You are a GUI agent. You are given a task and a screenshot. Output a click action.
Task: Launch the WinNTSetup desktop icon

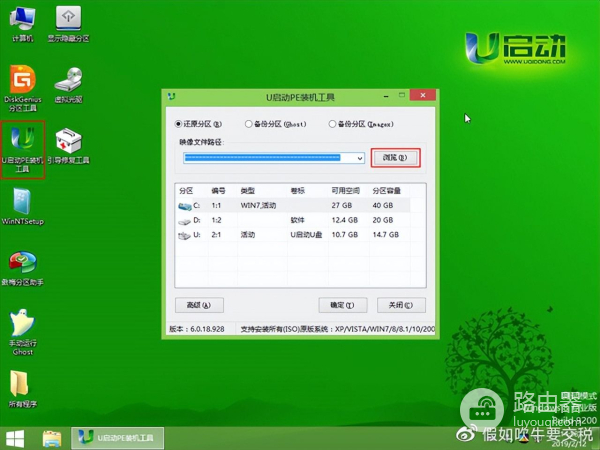point(23,207)
